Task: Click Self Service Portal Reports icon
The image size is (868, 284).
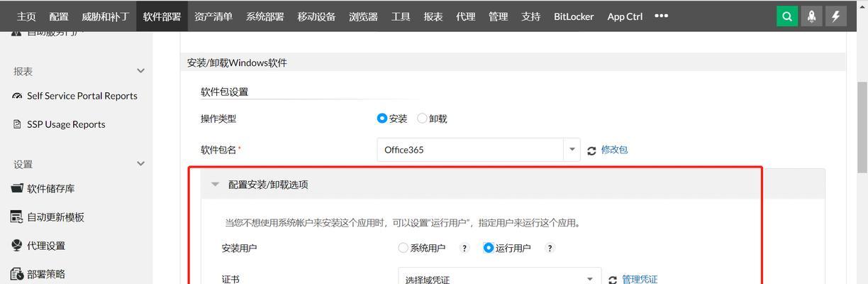Action: click(17, 96)
